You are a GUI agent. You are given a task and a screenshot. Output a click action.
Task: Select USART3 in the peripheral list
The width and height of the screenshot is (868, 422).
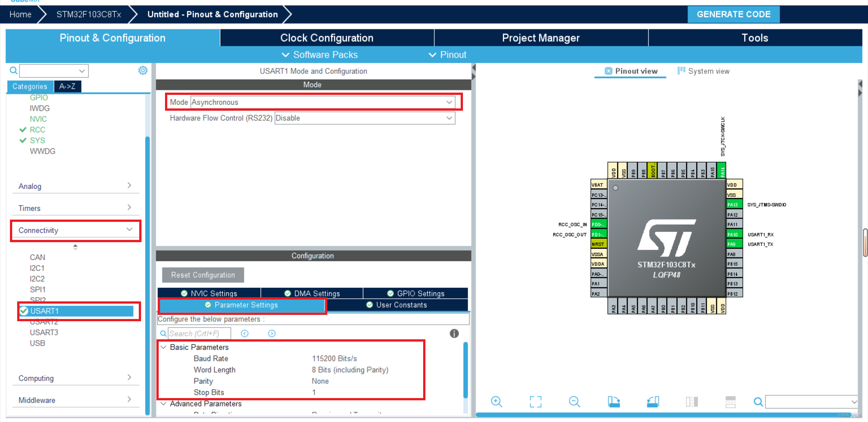point(44,333)
